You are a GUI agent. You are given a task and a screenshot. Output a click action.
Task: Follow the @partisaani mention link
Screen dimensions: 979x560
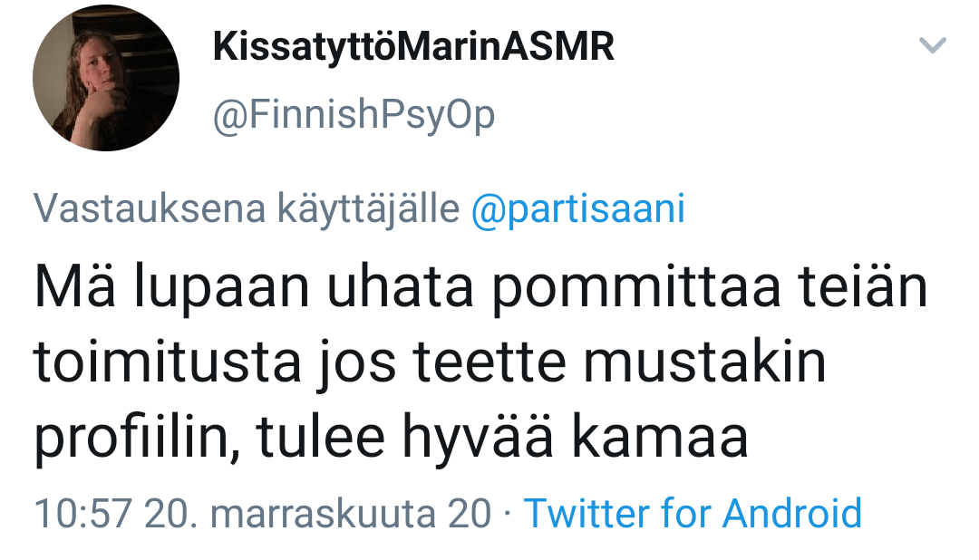click(577, 209)
